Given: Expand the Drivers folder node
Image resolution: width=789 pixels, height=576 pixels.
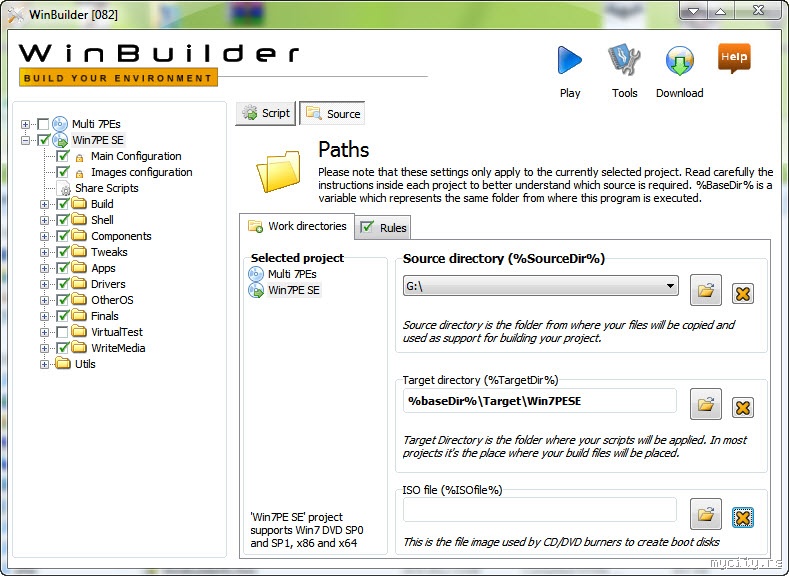Looking at the screenshot, I should (44, 284).
